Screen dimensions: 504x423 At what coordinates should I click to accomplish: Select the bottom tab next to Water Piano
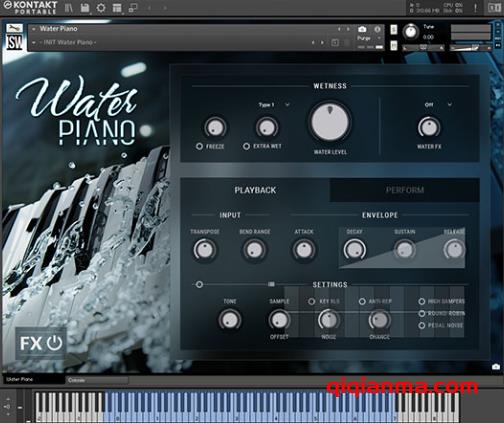click(97, 380)
